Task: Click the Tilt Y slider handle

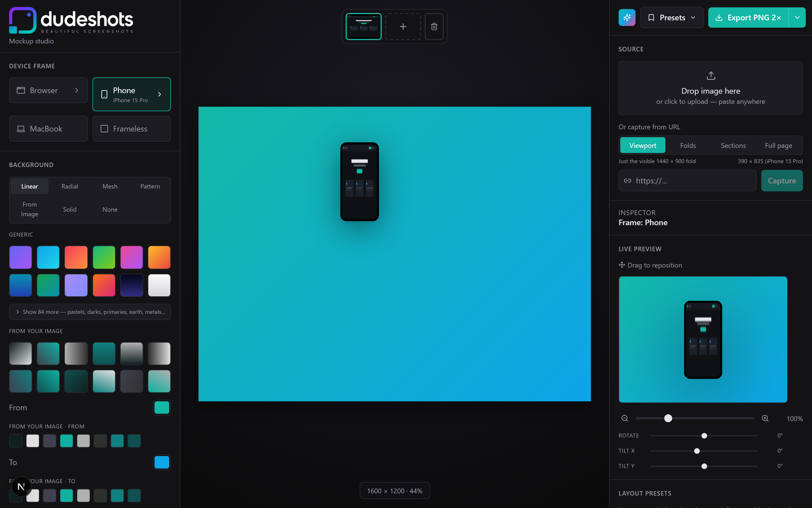Action: [704, 466]
